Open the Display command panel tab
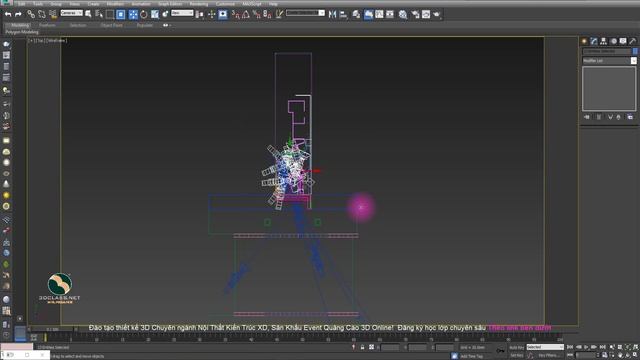The height and width of the screenshot is (360, 640). pos(623,41)
